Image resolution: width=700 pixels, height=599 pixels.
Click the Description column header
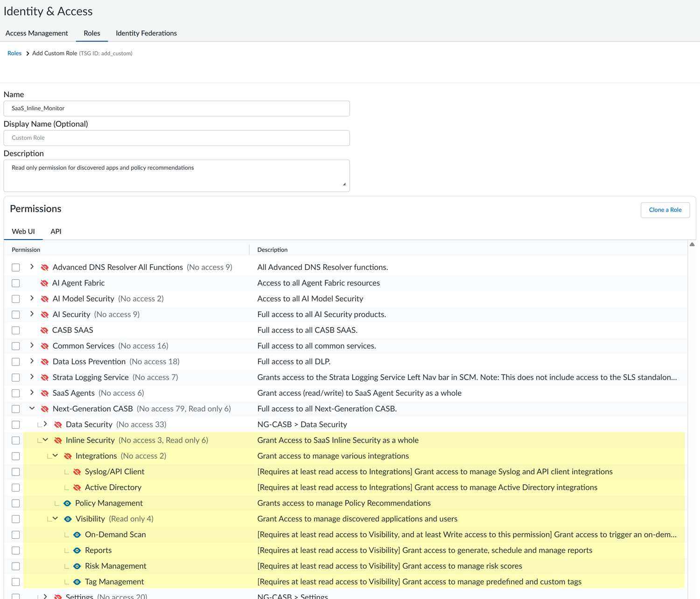point(273,250)
